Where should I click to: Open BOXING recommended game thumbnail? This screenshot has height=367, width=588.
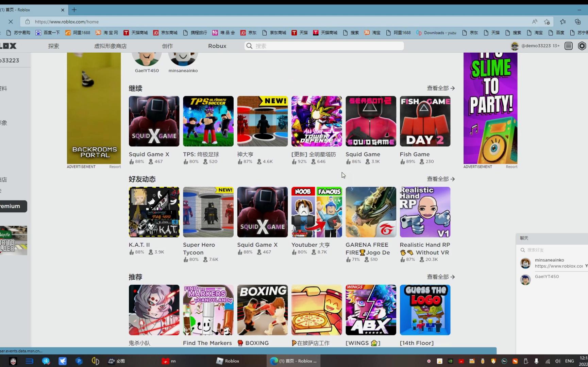pyautogui.click(x=263, y=310)
